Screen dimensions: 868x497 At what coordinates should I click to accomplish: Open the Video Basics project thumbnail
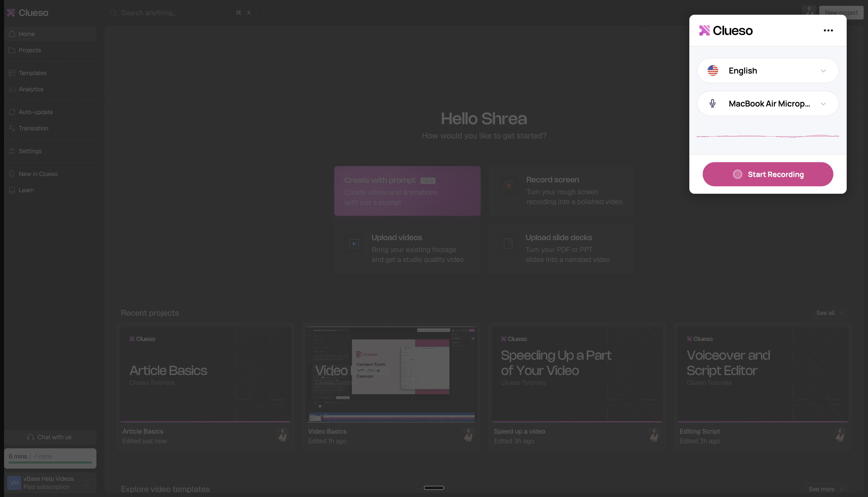point(391,375)
